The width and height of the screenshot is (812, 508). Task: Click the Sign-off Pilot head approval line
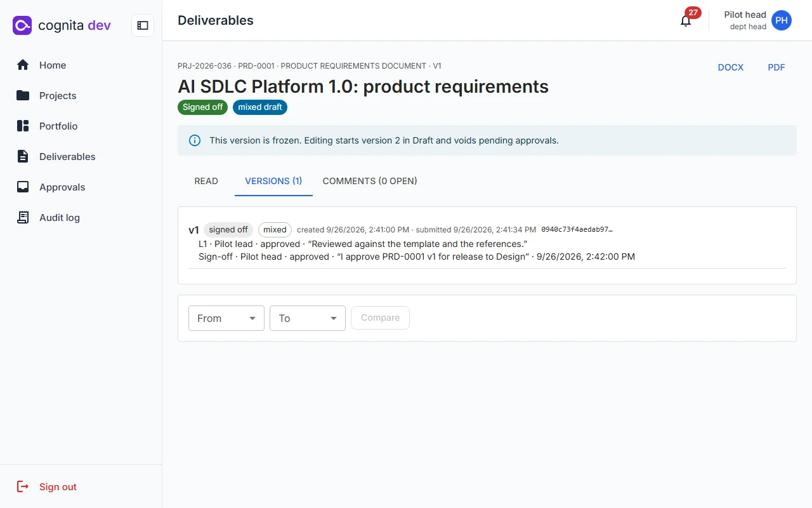(x=417, y=257)
